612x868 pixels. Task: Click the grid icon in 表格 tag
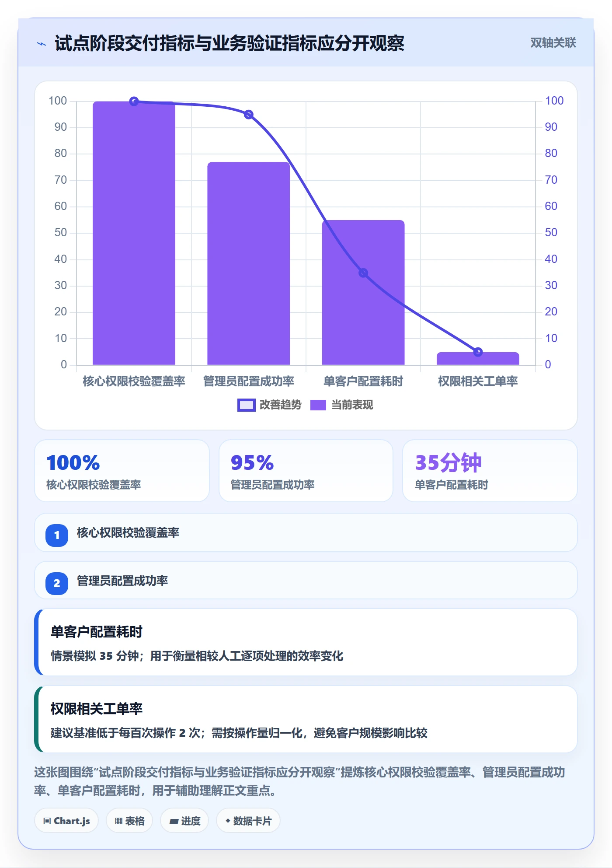click(x=118, y=821)
